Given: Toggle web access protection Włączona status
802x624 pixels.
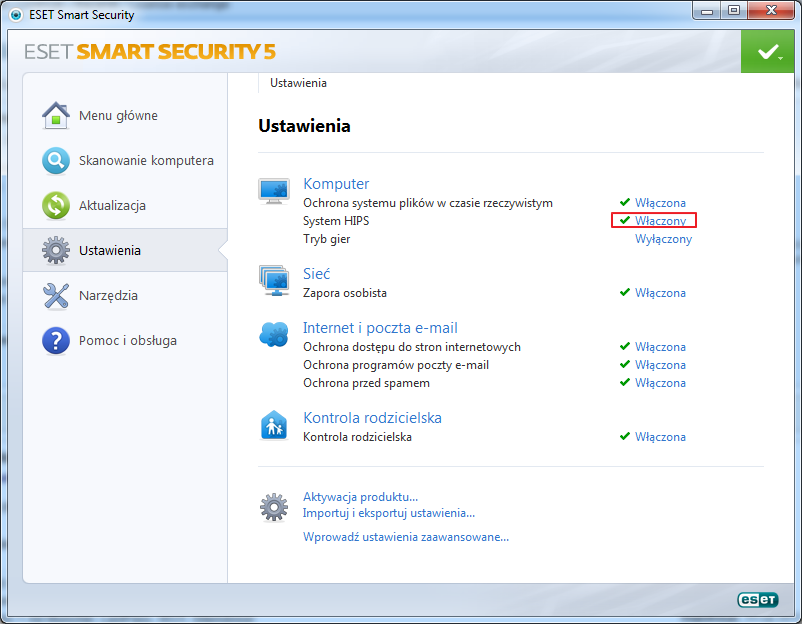Looking at the screenshot, I should click(x=660, y=347).
